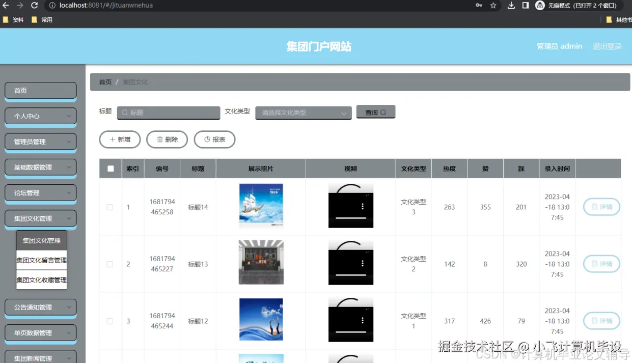
Task: Open 详情 for row 标题12
Action: [x=601, y=321]
